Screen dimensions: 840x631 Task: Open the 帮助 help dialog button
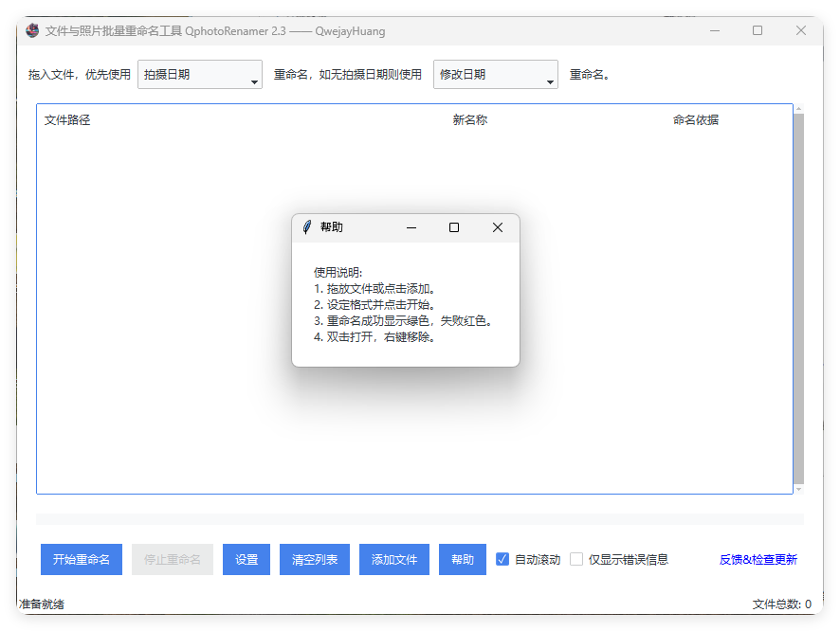tap(462, 559)
